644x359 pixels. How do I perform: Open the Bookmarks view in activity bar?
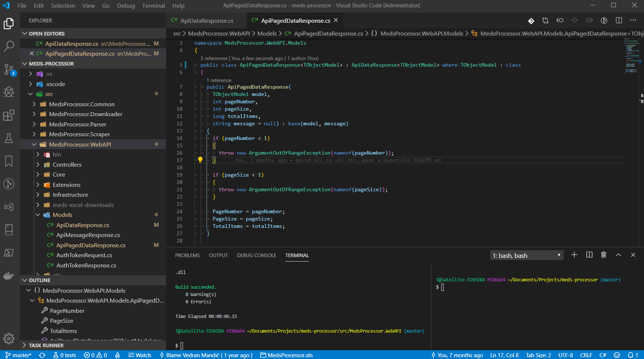click(9, 161)
